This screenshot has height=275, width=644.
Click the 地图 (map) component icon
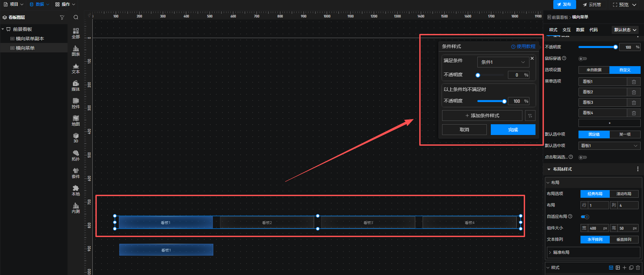(76, 121)
